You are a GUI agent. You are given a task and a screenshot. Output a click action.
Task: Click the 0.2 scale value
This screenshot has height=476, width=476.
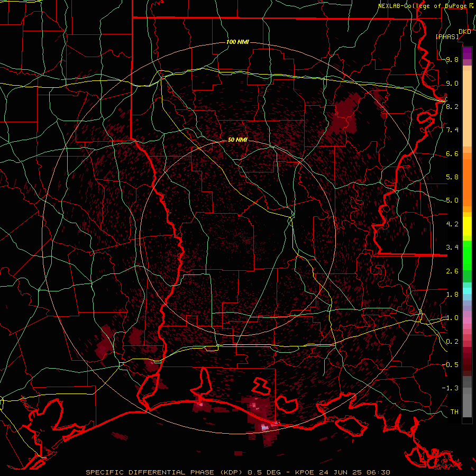[452, 342]
